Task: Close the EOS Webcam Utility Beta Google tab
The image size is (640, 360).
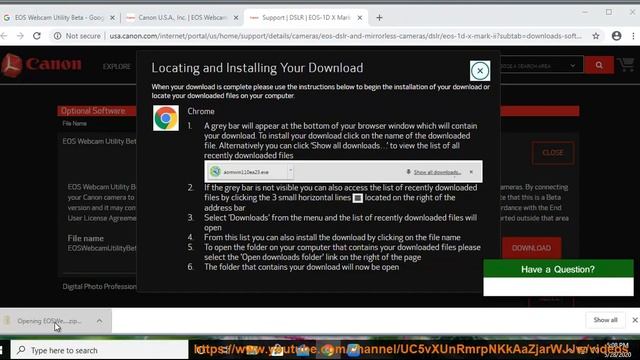Action: (x=113, y=18)
